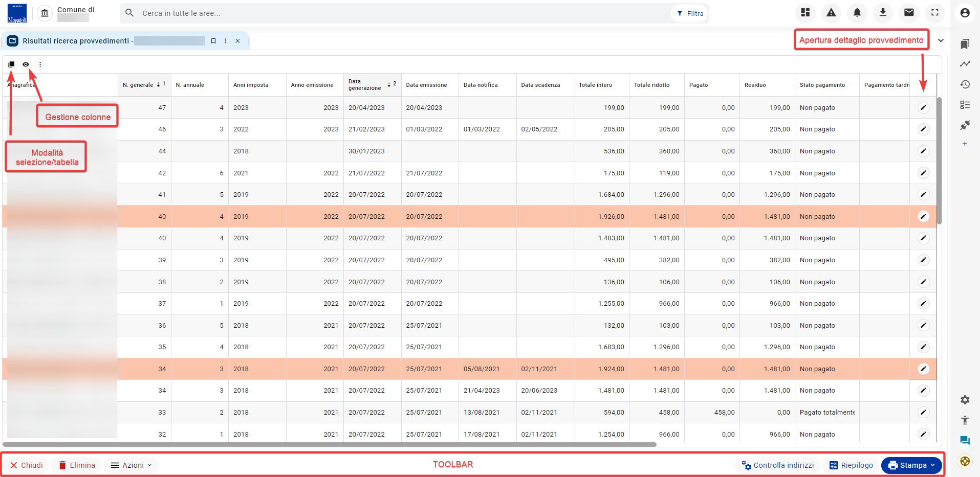Open the Stampa dropdown
This screenshot has height=477, width=980.
click(x=911, y=465)
